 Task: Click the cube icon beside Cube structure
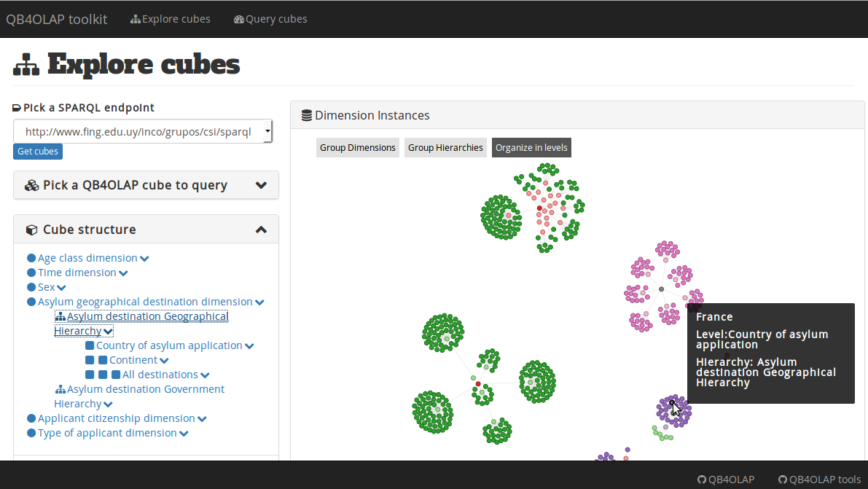[31, 230]
